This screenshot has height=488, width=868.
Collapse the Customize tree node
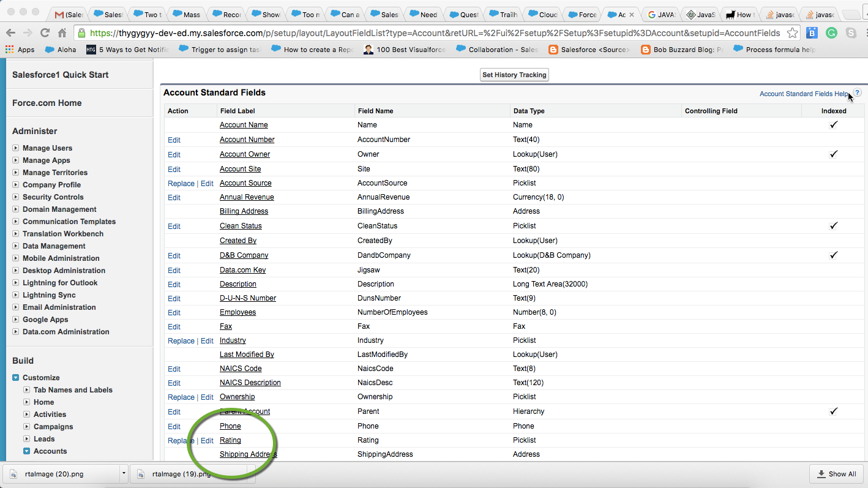click(x=16, y=378)
